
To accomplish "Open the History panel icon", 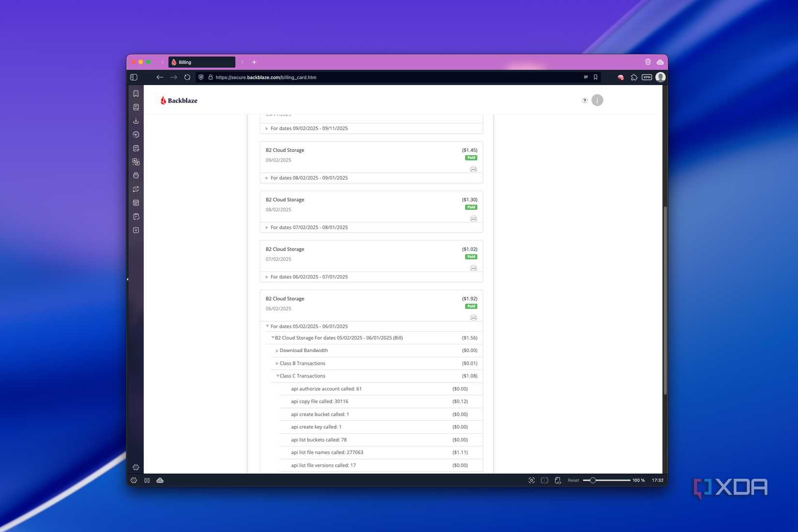I will pos(136,134).
